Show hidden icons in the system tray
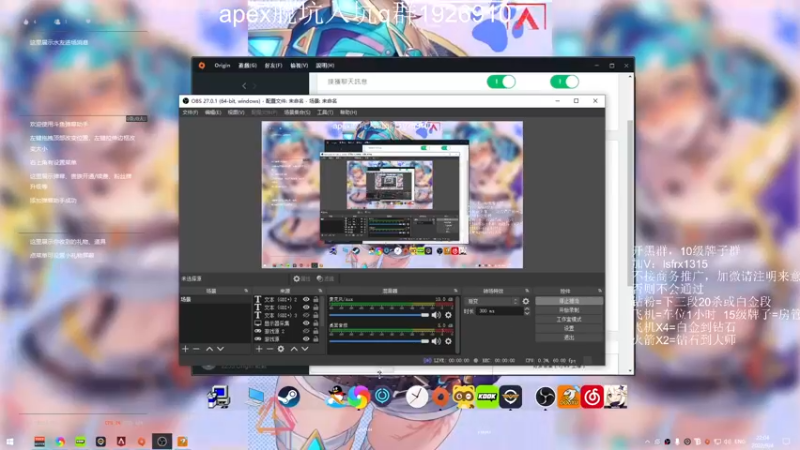Viewport: 800px width, 450px height. (647, 441)
